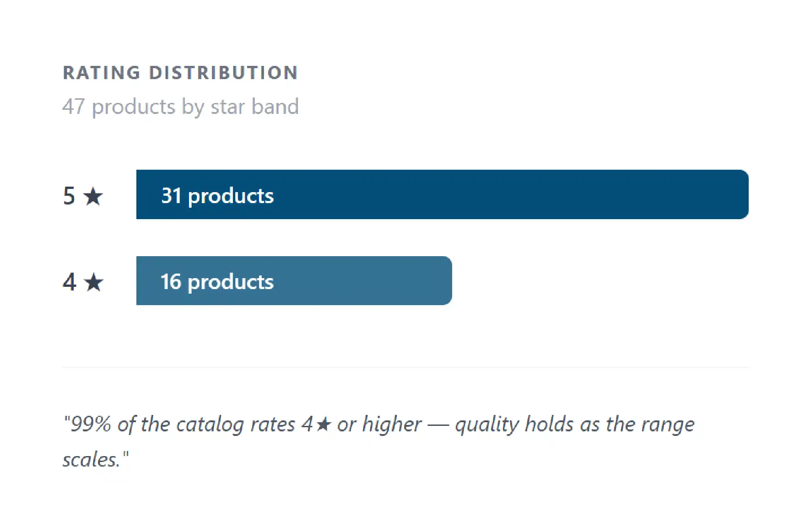Click the word "catalog" in the quote
Viewport: 805px width, 532px height.
[210, 425]
